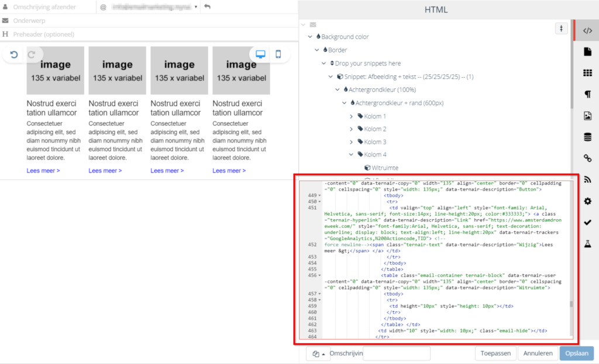Open the image file icon in sidebar

pos(587,116)
